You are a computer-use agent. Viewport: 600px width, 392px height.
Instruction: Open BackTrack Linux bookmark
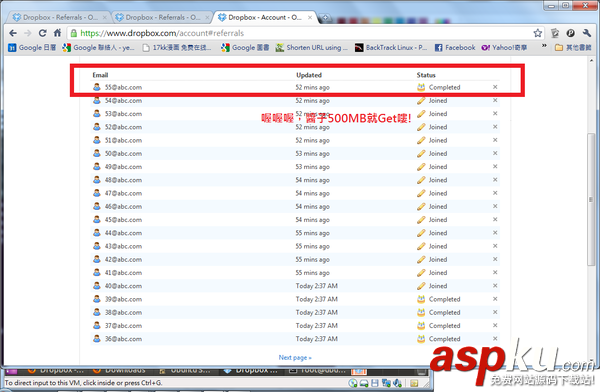coord(391,47)
